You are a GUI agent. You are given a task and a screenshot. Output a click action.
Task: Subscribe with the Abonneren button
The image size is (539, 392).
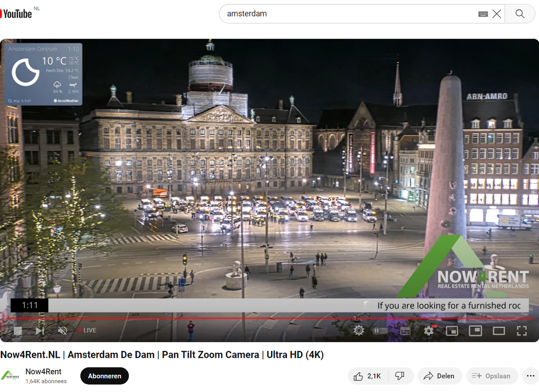tap(104, 376)
